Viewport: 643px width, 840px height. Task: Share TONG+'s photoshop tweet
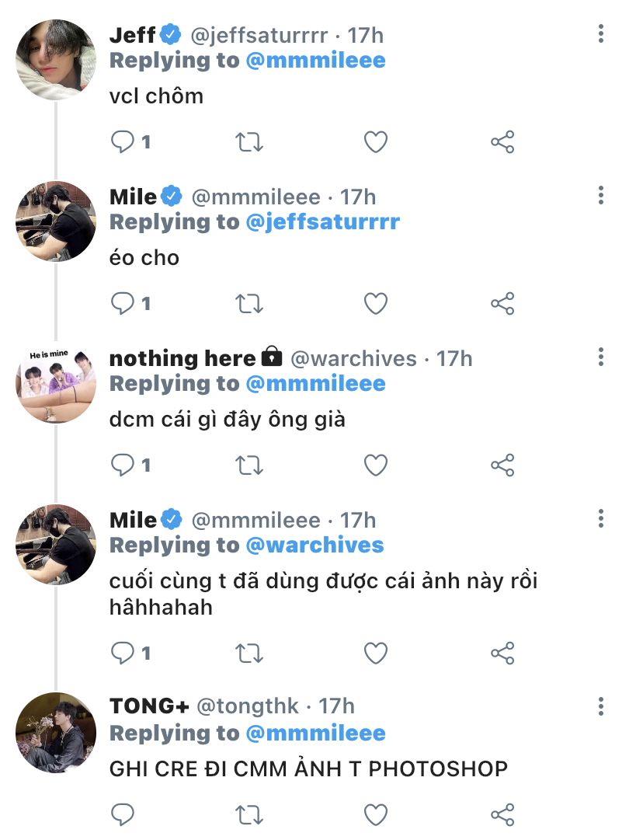(502, 814)
